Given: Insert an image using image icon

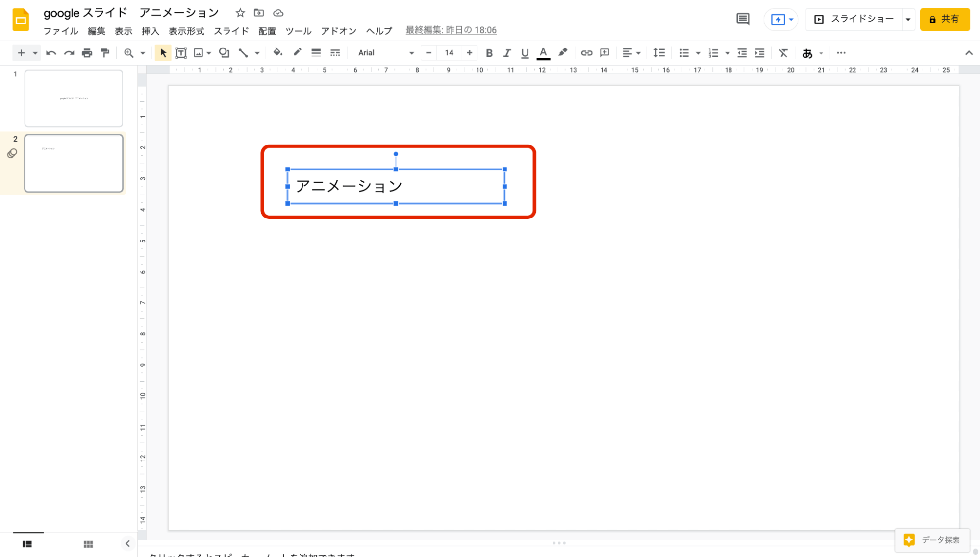Looking at the screenshot, I should click(198, 53).
